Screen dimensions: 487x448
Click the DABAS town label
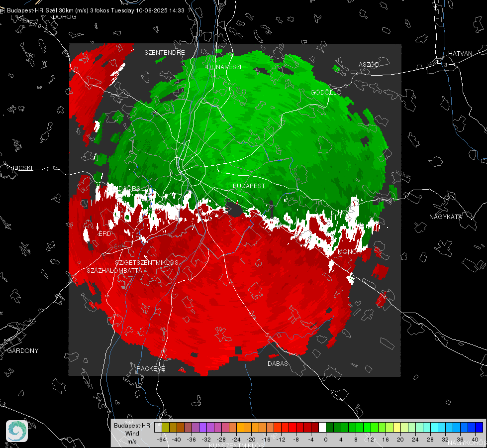coord(278,363)
